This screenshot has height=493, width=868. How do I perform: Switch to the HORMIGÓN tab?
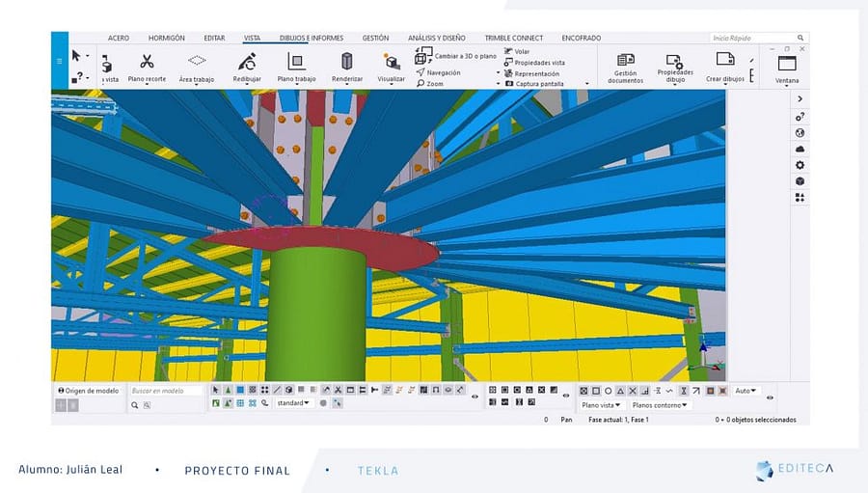pyautogui.click(x=167, y=39)
